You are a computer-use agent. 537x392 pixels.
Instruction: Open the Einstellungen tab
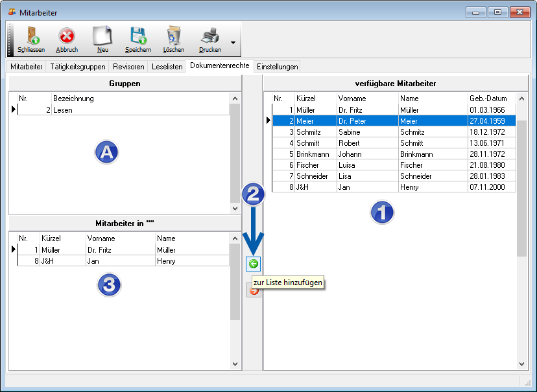[x=277, y=67]
